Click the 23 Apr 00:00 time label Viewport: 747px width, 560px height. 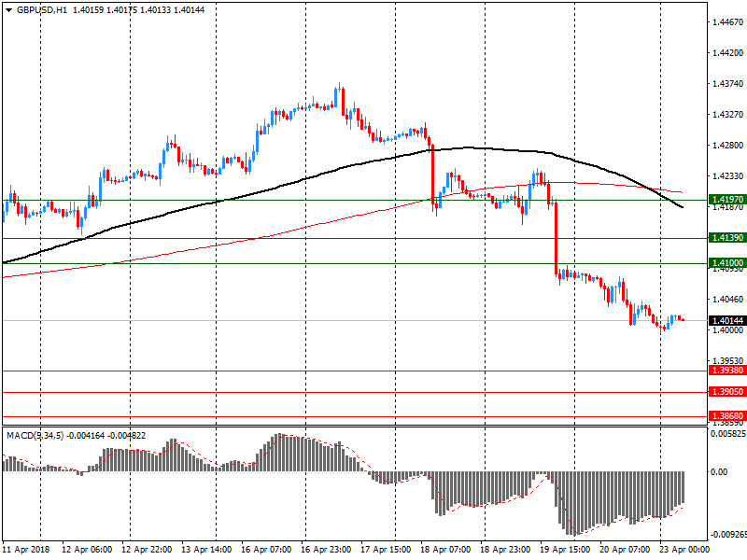[x=684, y=550]
